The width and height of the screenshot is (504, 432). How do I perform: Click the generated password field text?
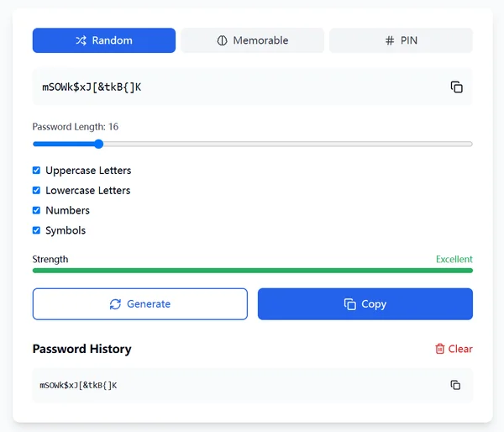coord(92,87)
